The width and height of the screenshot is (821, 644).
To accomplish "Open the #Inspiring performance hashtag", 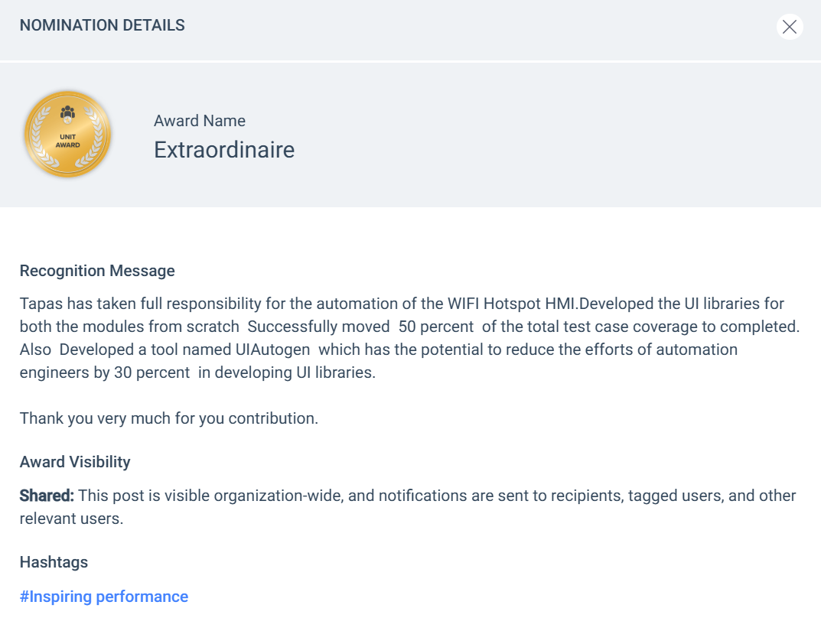I will point(104,597).
